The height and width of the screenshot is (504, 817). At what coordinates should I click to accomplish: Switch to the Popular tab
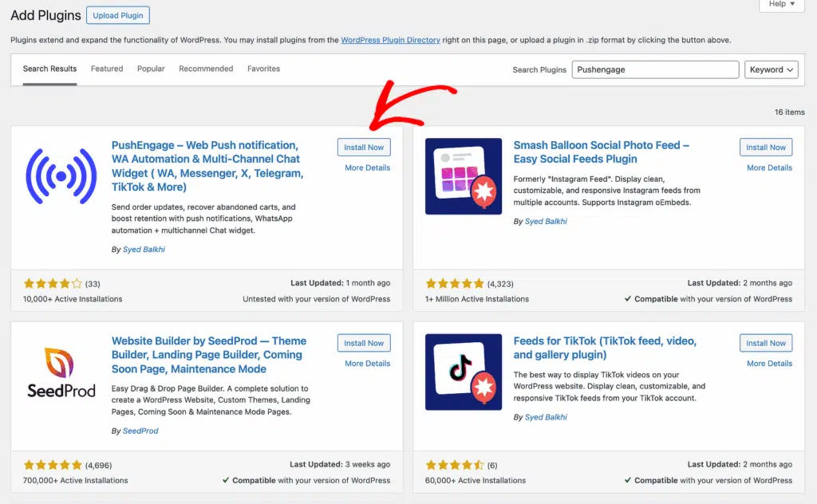click(x=151, y=69)
